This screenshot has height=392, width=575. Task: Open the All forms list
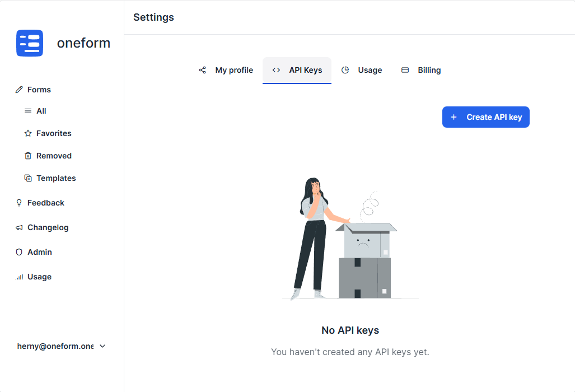click(x=40, y=111)
